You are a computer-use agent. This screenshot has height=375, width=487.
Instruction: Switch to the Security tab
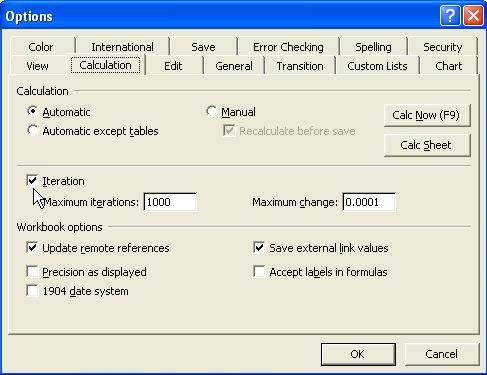(443, 47)
